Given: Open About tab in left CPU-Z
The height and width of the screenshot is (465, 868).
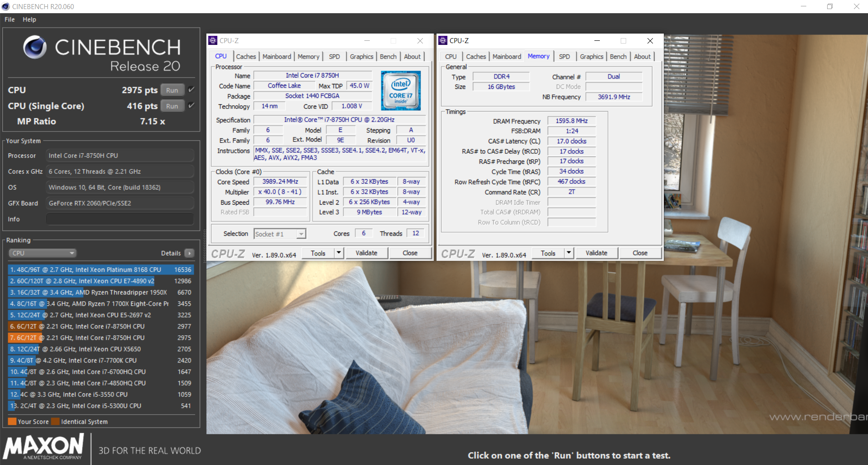Looking at the screenshot, I should point(412,56).
